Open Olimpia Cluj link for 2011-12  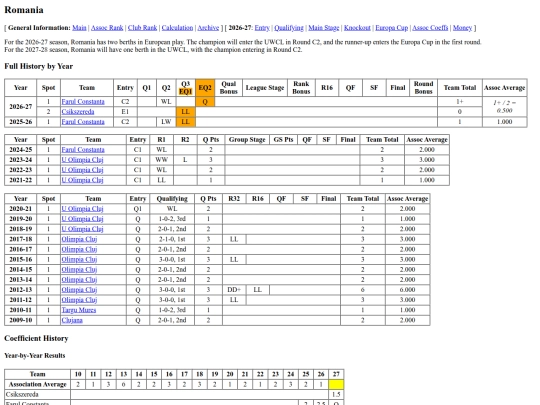(x=79, y=300)
